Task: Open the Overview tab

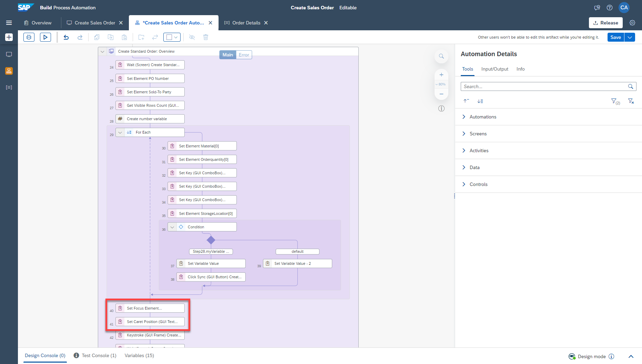Action: pyautogui.click(x=38, y=23)
